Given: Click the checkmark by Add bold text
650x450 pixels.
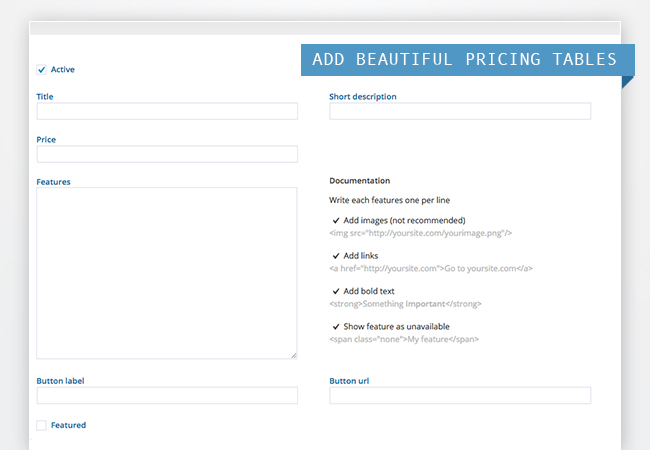Looking at the screenshot, I should coord(336,291).
